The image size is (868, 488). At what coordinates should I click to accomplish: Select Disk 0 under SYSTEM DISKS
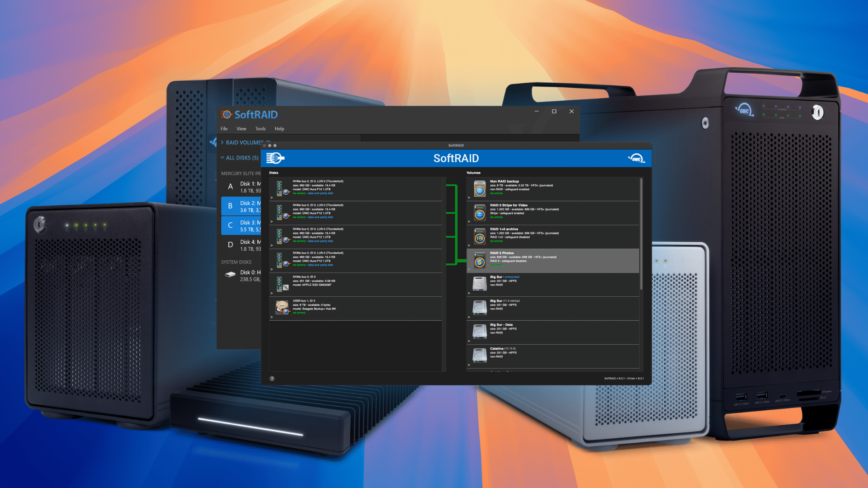(241, 276)
